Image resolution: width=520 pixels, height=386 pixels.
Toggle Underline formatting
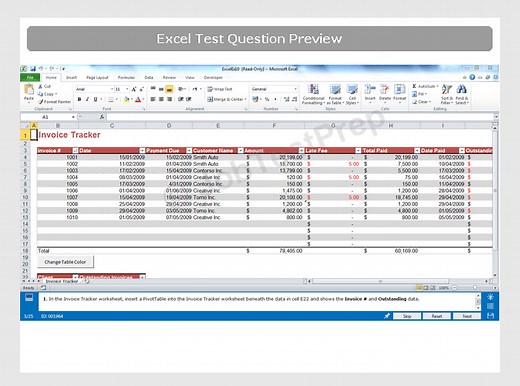point(95,99)
